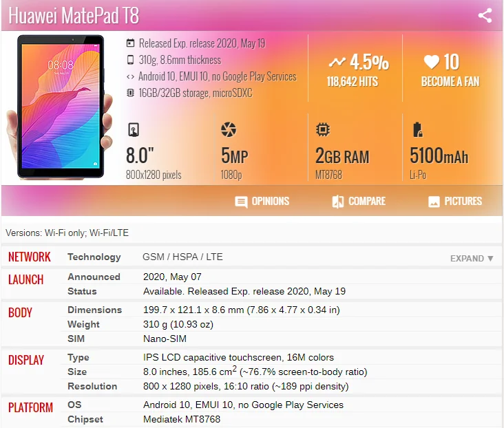This screenshot has width=504, height=428.
Task: Click the battery icon above 5100mAh
Action: tap(417, 129)
